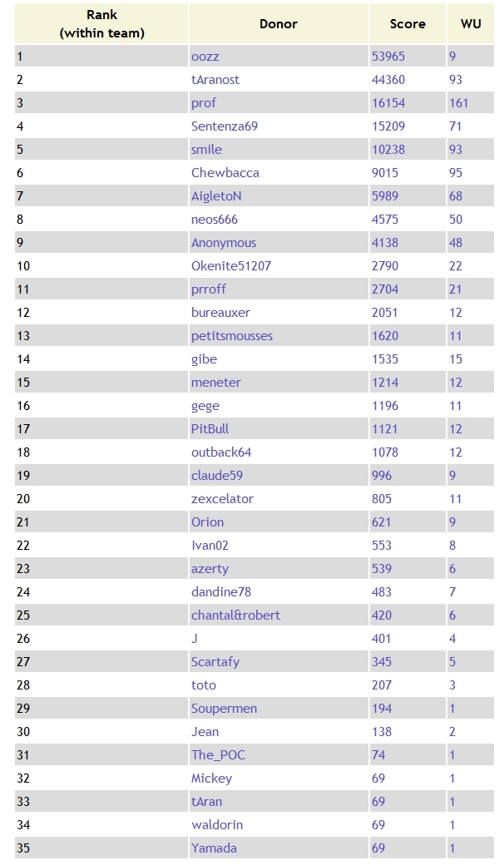Open Yamada donor link
This screenshot has width=504, height=865.
tap(214, 848)
